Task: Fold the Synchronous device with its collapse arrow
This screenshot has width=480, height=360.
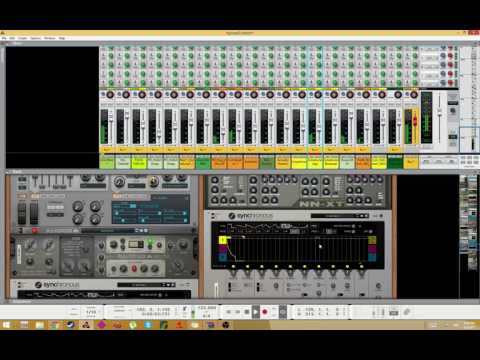Action: tap(213, 216)
